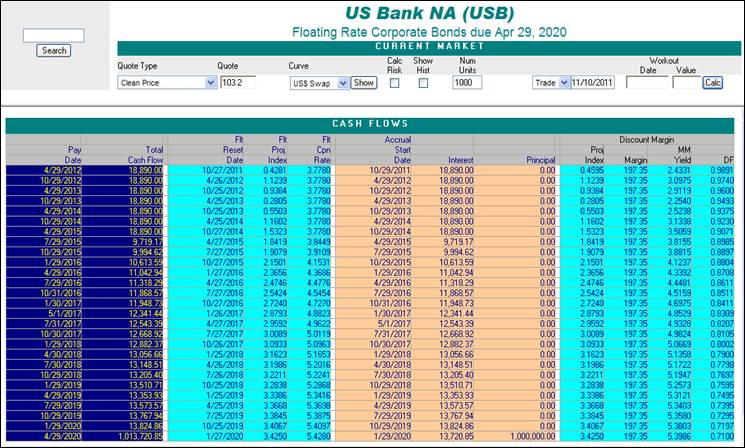
Task: Click the Calc button
Action: [713, 83]
